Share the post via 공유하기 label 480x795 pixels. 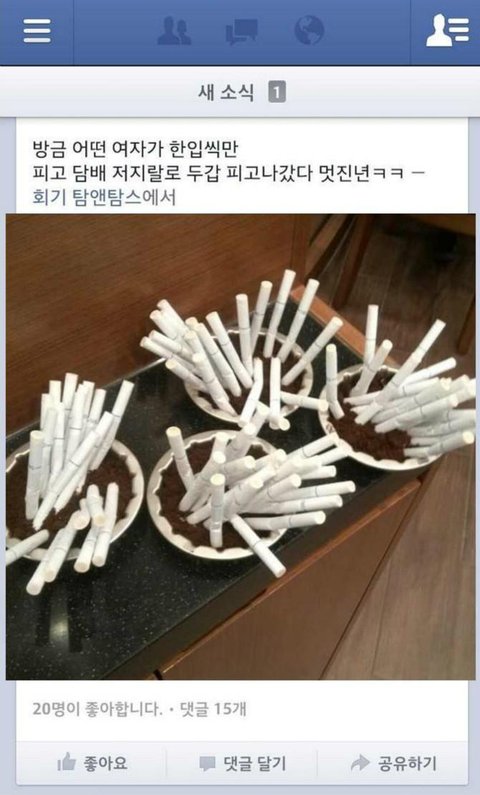(407, 763)
